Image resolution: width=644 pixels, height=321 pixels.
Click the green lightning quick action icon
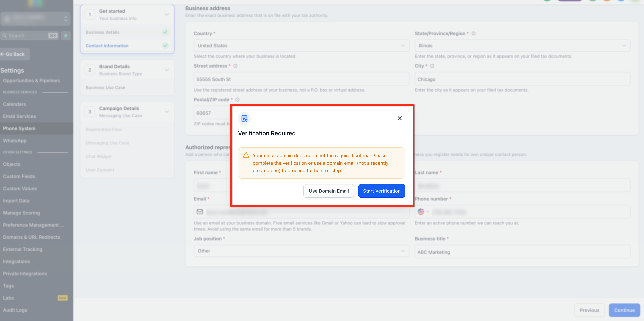click(66, 35)
